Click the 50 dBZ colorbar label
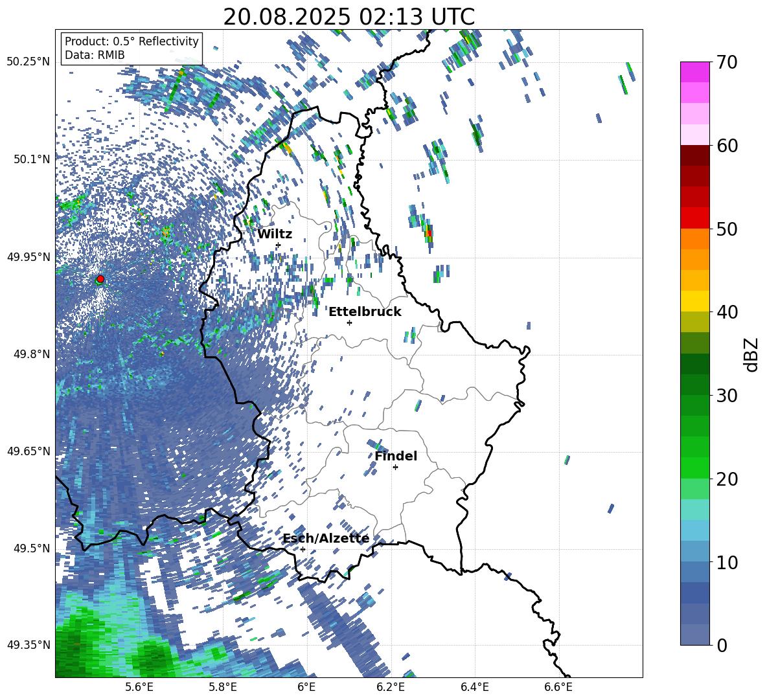The height and width of the screenshot is (700, 767). (726, 229)
